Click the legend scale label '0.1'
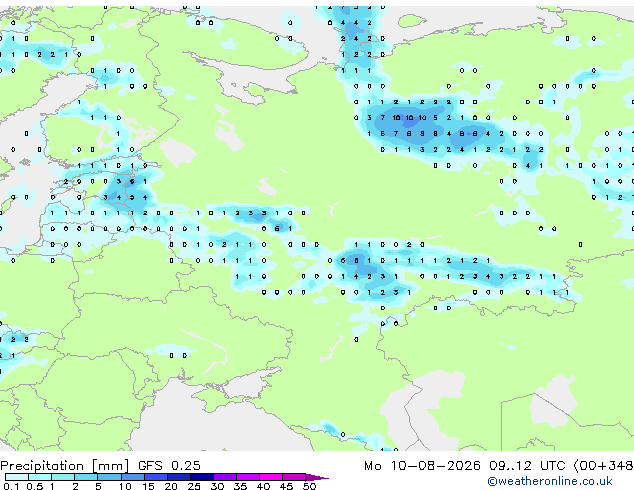This screenshot has height=490, width=634. tap(11, 486)
